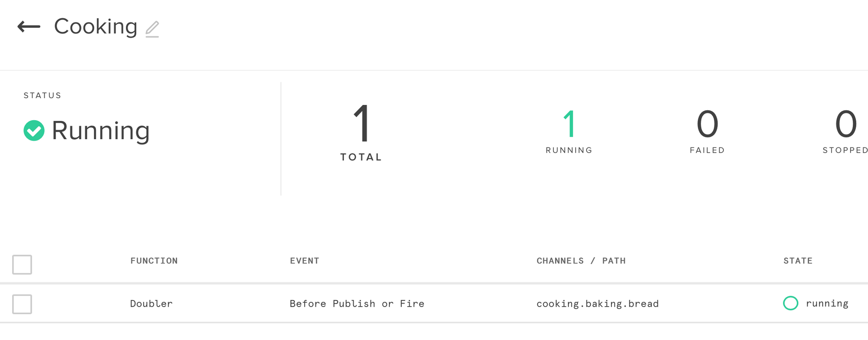The width and height of the screenshot is (868, 340).
Task: Click the back arrow icon
Action: [29, 27]
